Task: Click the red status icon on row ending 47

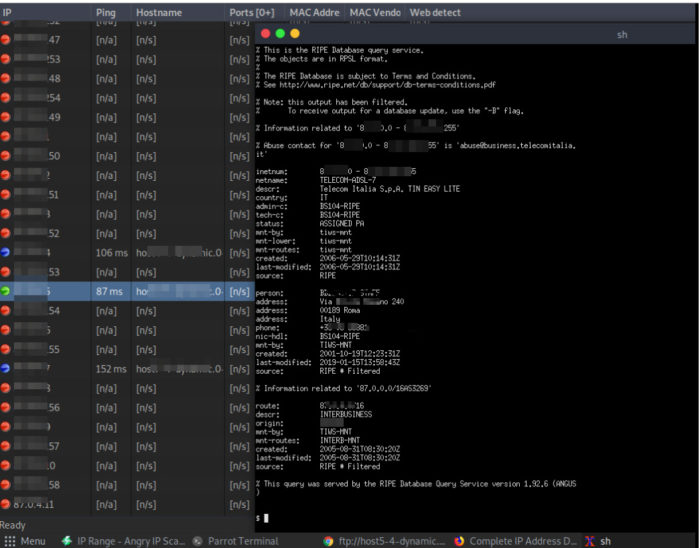Action: pos(5,40)
